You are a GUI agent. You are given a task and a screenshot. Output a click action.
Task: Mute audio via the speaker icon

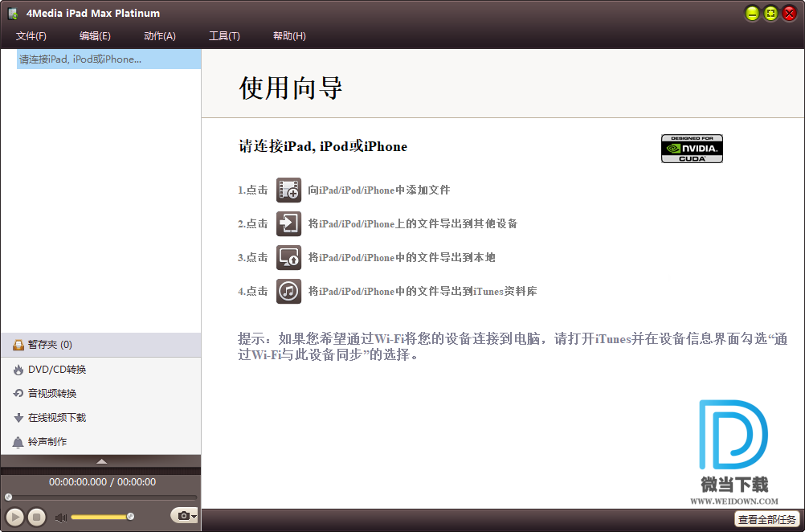[x=60, y=517]
